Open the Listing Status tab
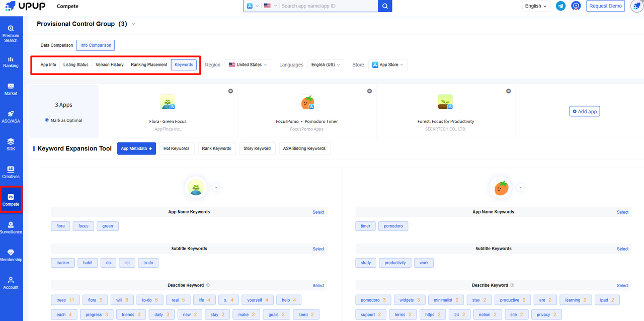The height and width of the screenshot is (321, 644). pyautogui.click(x=76, y=65)
